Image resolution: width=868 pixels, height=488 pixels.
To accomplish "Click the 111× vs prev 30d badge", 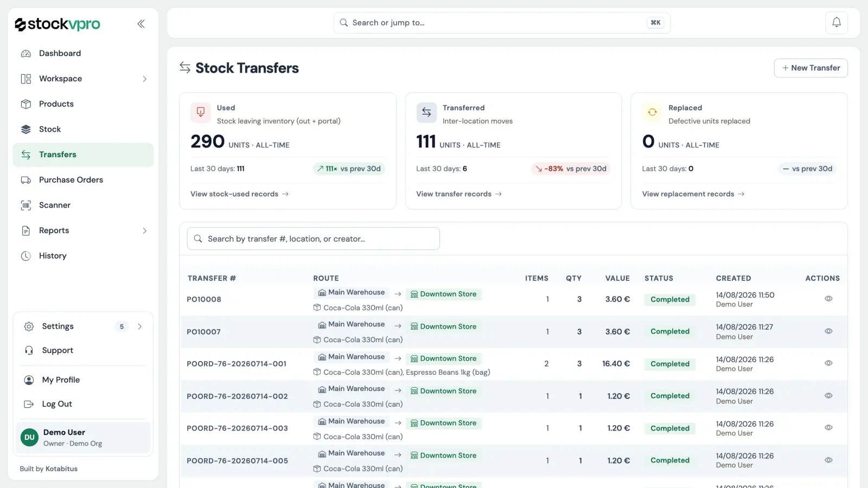I will point(349,169).
